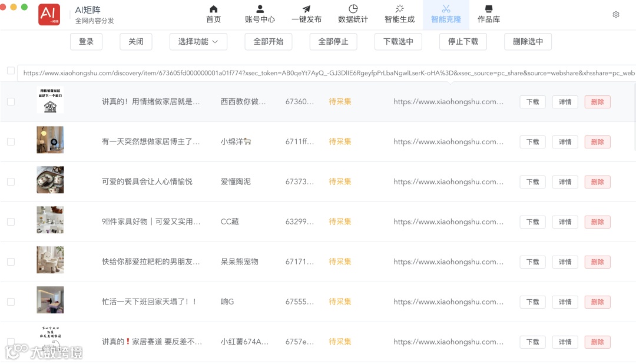Go to 数据统计 tab

tap(353, 14)
